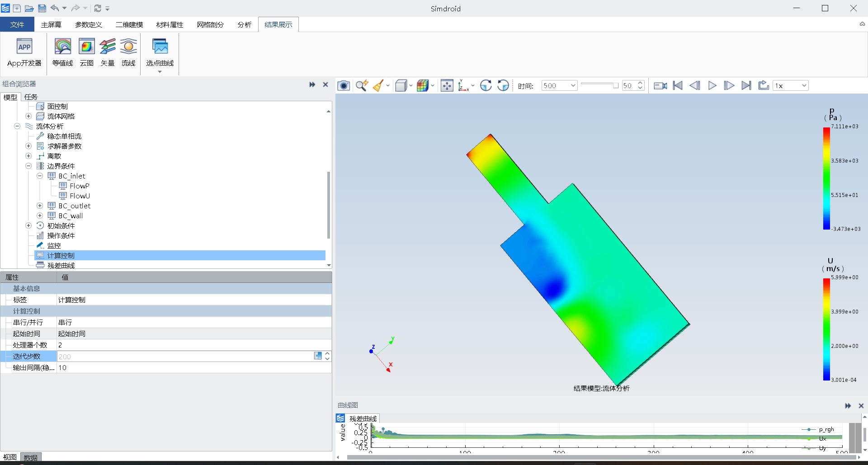Select the 矢量 vector tool

[x=108, y=53]
